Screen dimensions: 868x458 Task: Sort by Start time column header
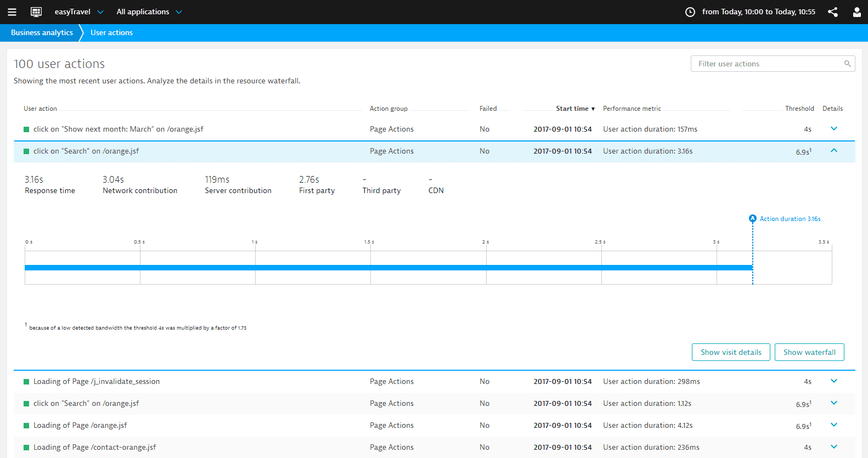coord(575,109)
